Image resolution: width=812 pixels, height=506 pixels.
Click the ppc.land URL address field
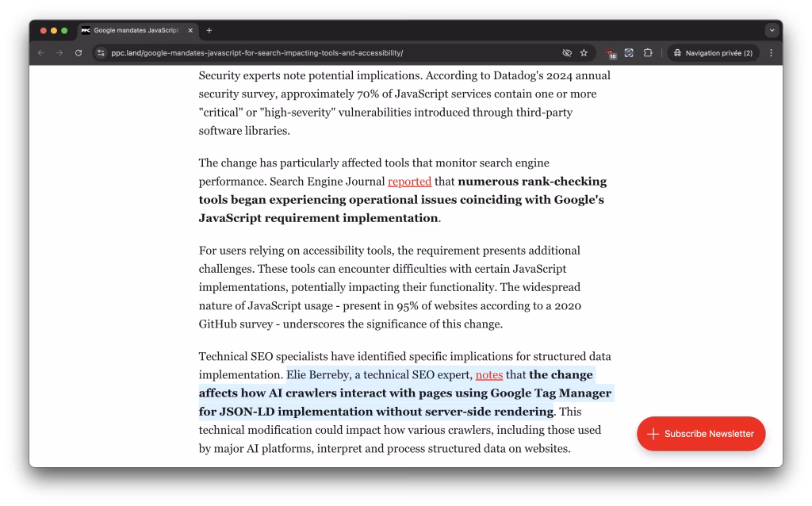click(317, 53)
